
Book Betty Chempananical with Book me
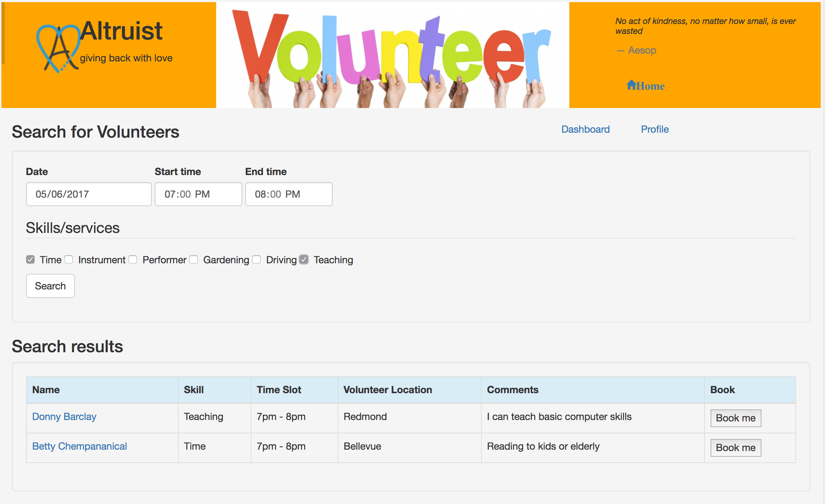tap(735, 448)
